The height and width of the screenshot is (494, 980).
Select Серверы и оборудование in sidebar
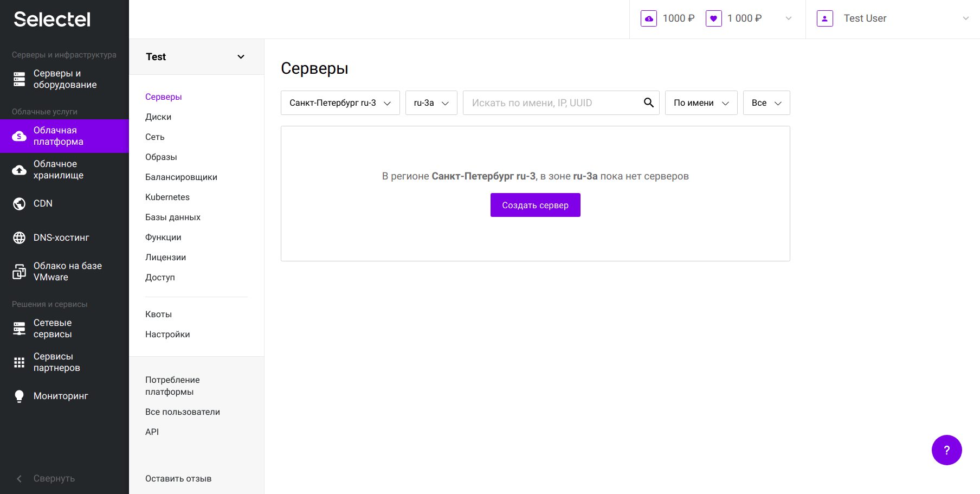[65, 79]
